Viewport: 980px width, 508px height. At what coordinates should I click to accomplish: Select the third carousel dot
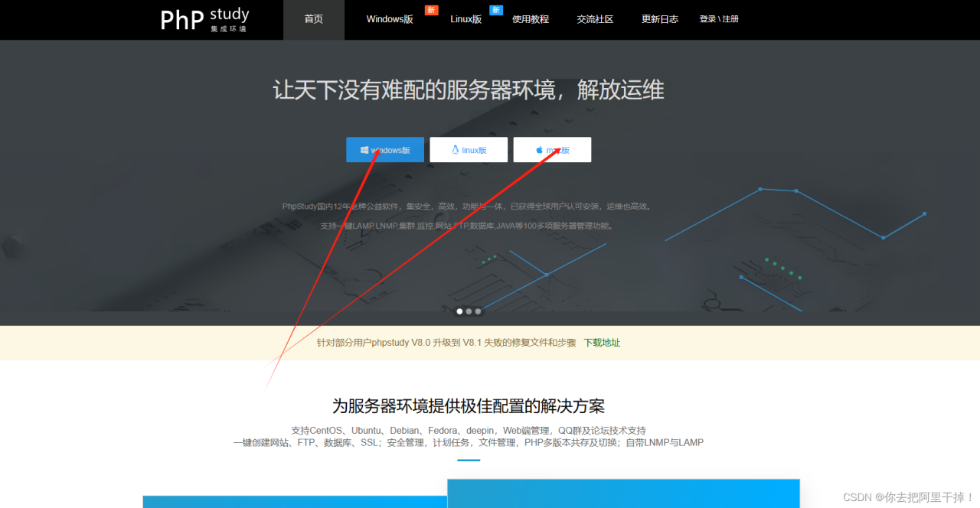[x=478, y=311]
